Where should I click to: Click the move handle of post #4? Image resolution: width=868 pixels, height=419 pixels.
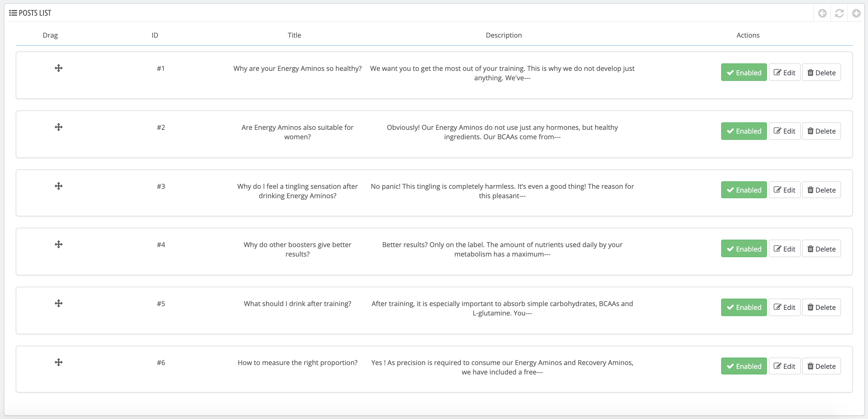click(x=59, y=245)
